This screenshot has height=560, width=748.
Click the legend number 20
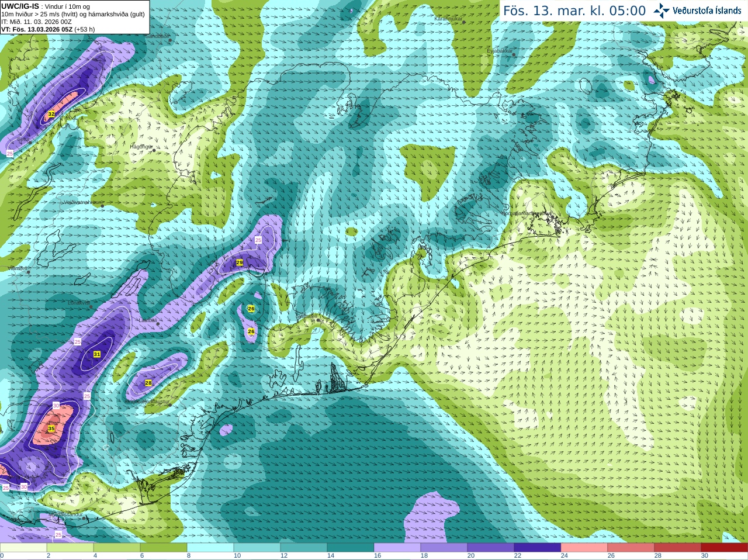471,556
